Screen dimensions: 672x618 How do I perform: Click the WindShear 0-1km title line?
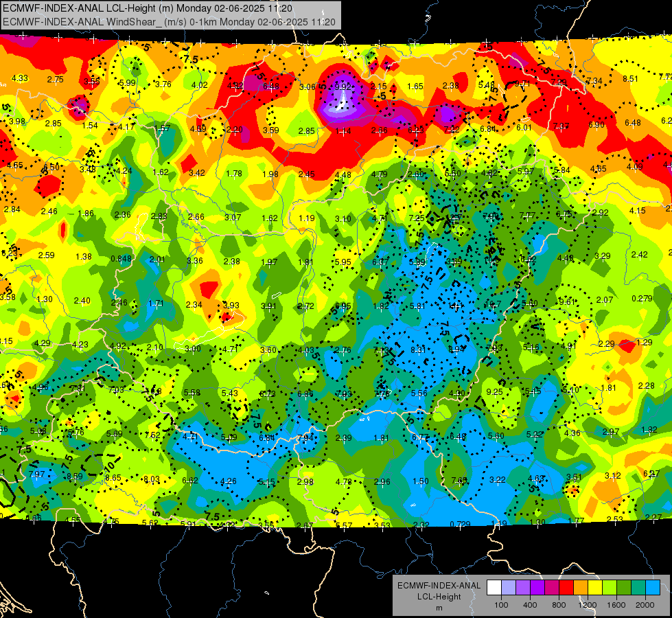(169, 22)
